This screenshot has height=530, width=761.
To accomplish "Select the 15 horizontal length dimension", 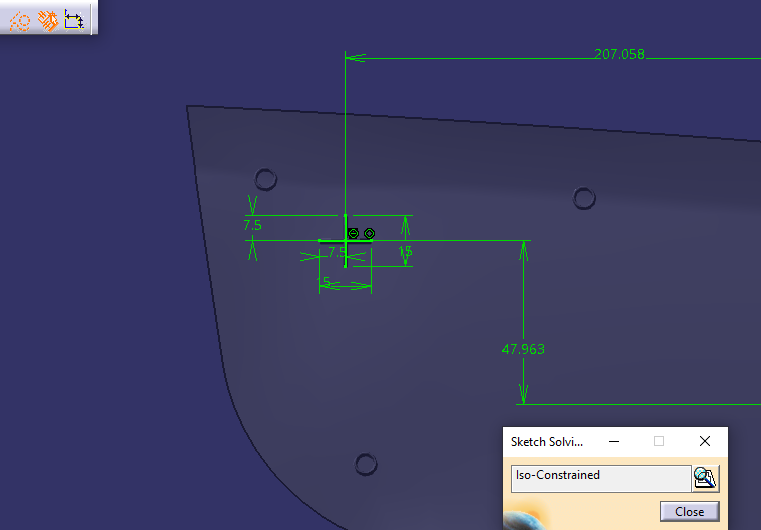I will (x=324, y=282).
